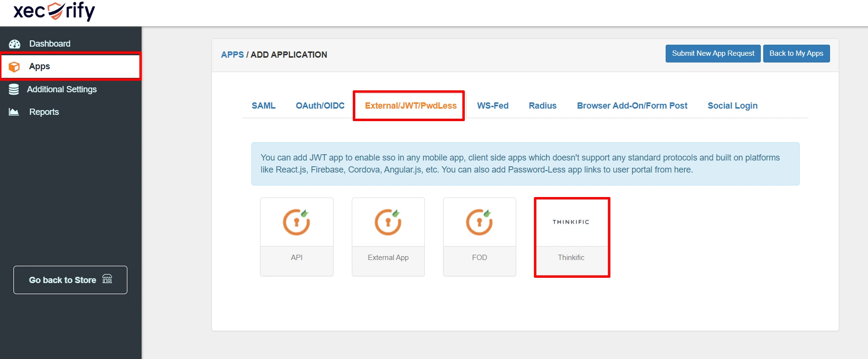Select the External/JWT/PwdLess tab
Viewport: 868px width, 359px height.
click(x=410, y=106)
